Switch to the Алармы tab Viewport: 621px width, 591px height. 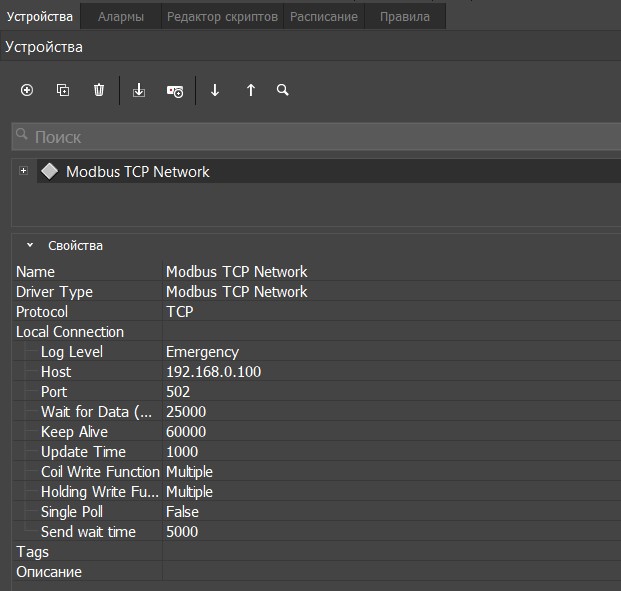[120, 16]
